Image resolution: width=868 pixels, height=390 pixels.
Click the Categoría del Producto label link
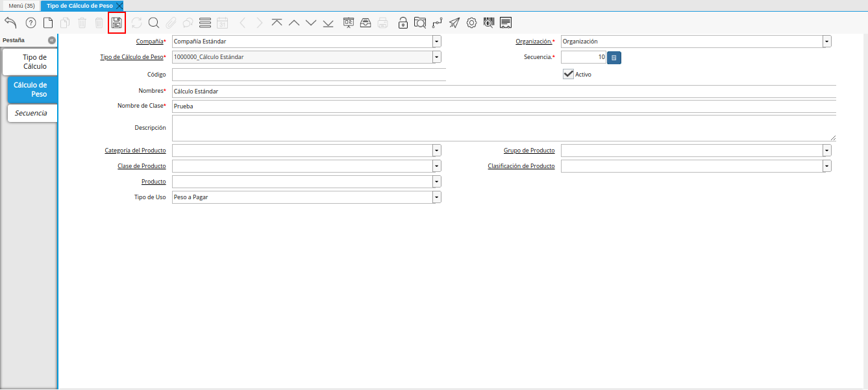click(135, 151)
